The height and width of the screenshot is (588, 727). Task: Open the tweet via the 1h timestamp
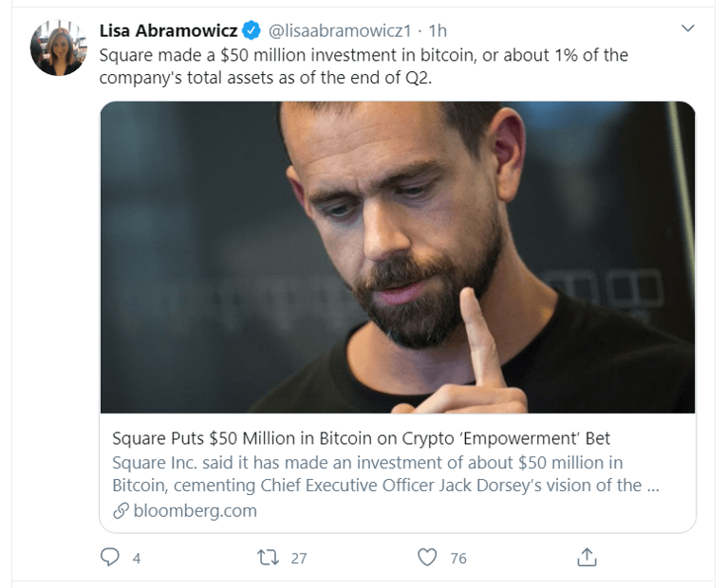438,31
